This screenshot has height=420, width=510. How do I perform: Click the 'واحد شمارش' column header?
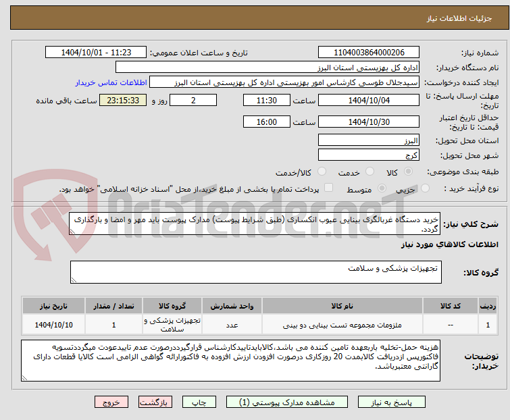click(232, 306)
